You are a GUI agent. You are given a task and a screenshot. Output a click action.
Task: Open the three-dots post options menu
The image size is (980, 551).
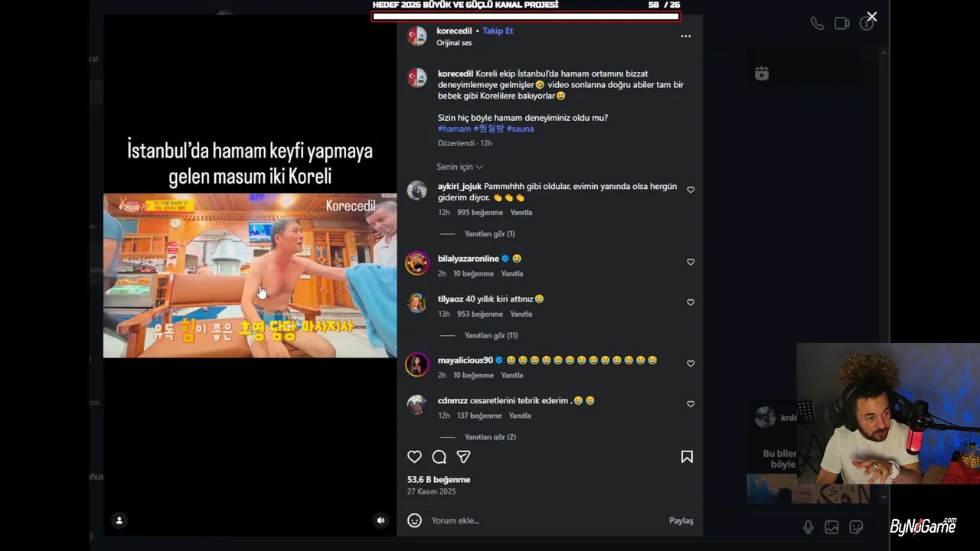(x=685, y=36)
